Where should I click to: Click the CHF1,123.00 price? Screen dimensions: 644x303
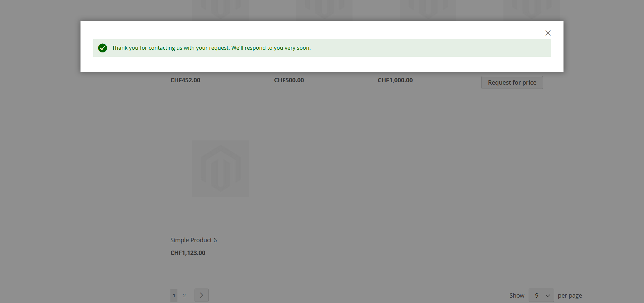coord(188,253)
